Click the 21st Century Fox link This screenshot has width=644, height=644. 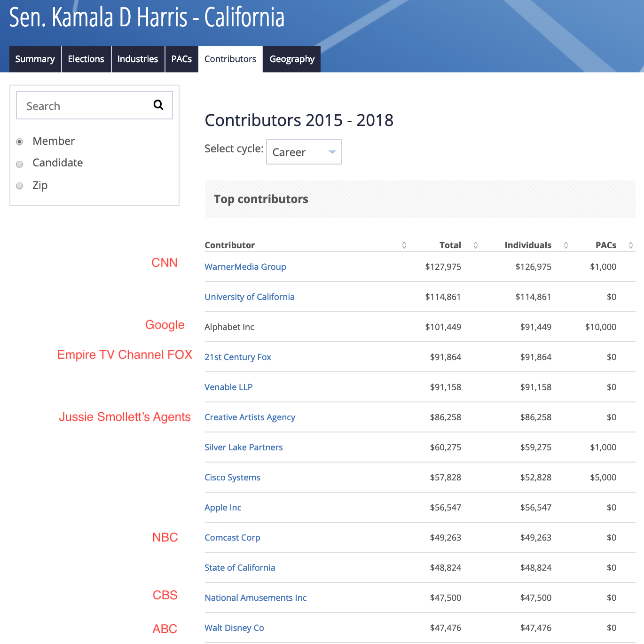[x=238, y=357]
